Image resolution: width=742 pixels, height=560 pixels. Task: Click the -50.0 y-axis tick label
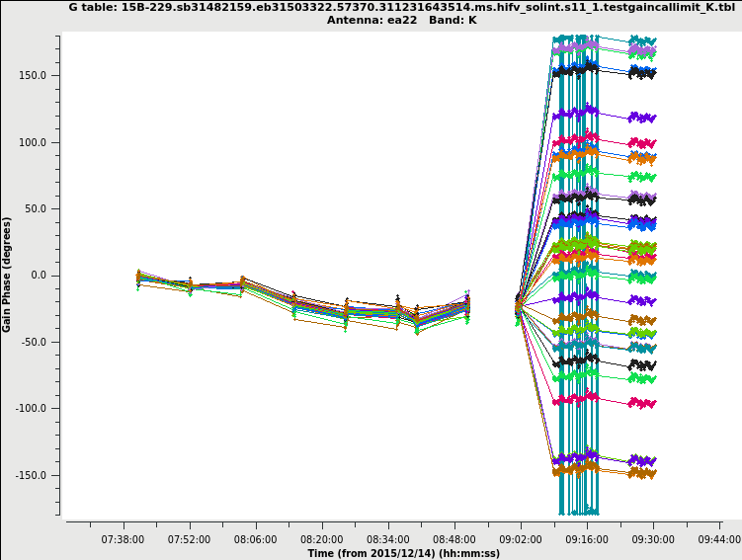(x=34, y=342)
